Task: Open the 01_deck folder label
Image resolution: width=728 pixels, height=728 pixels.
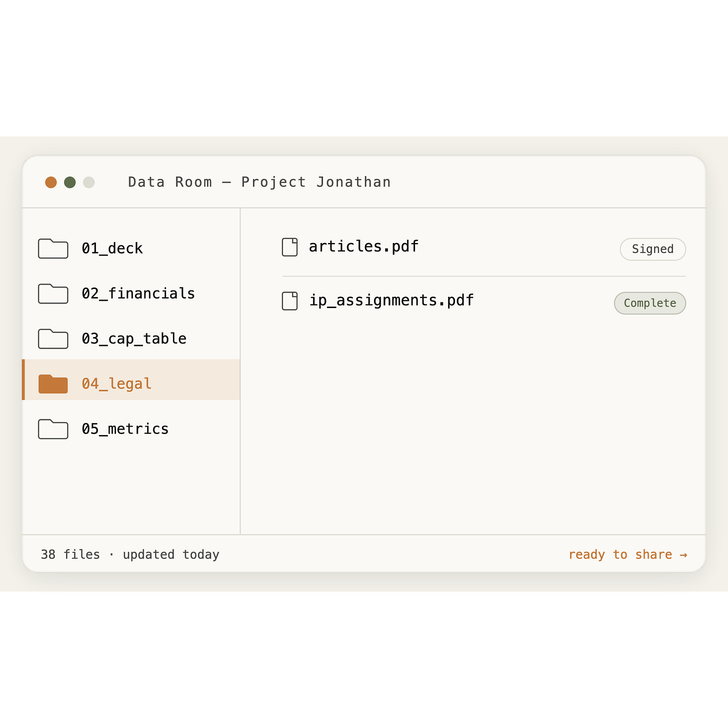Action: (112, 248)
